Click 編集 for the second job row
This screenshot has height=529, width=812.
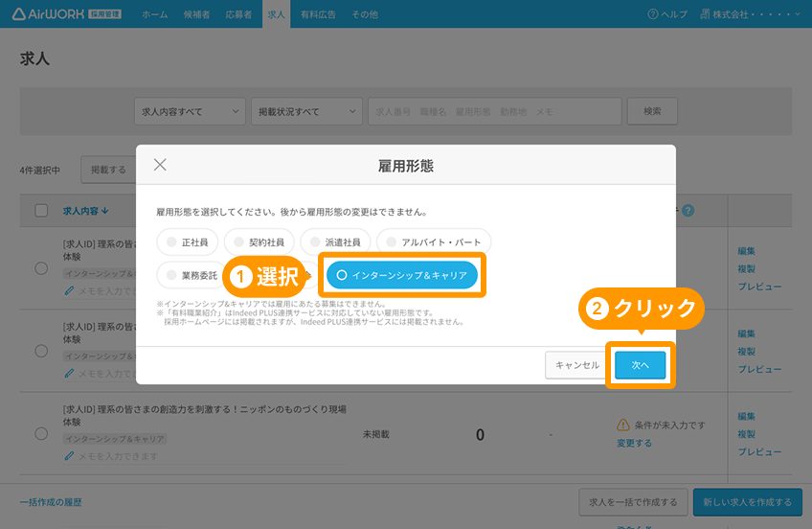[x=746, y=333]
